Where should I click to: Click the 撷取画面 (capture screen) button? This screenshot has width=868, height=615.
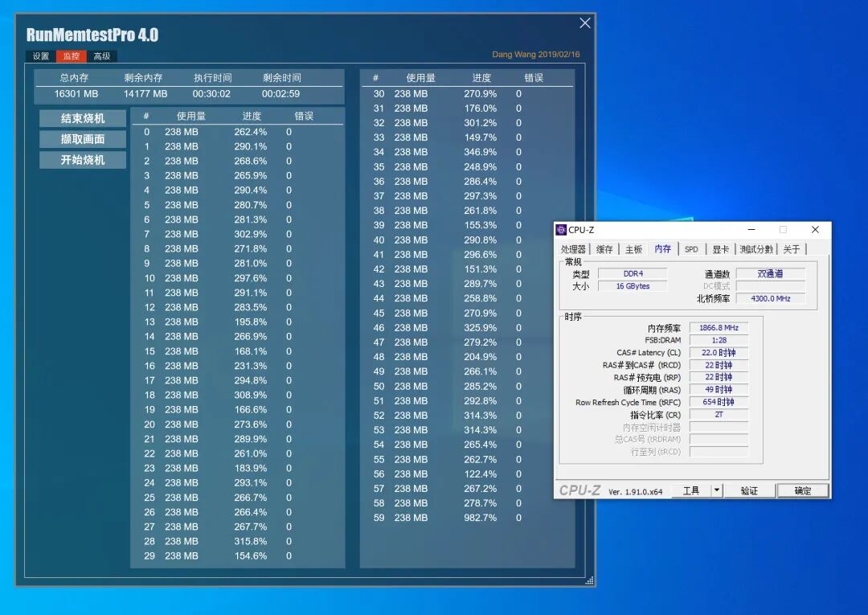coord(82,138)
